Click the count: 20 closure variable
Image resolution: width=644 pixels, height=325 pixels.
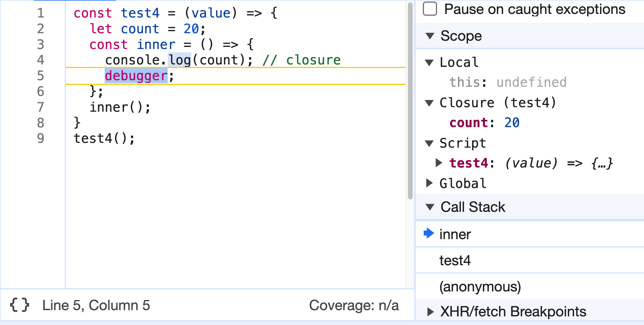pyautogui.click(x=484, y=123)
